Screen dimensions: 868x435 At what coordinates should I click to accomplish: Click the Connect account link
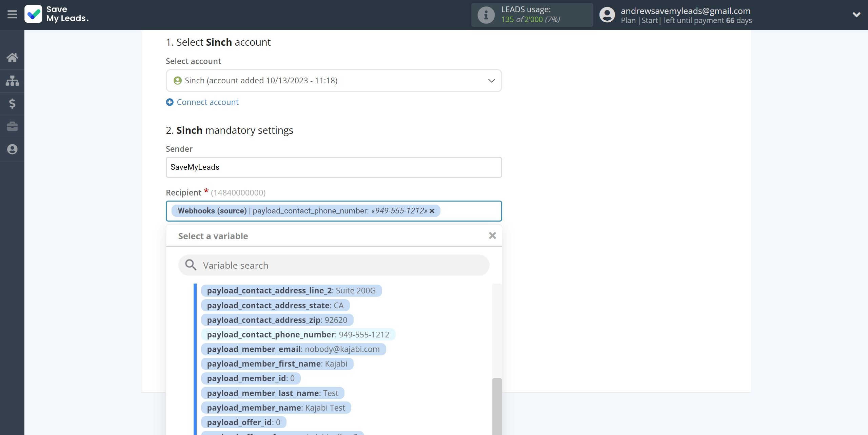(x=208, y=102)
